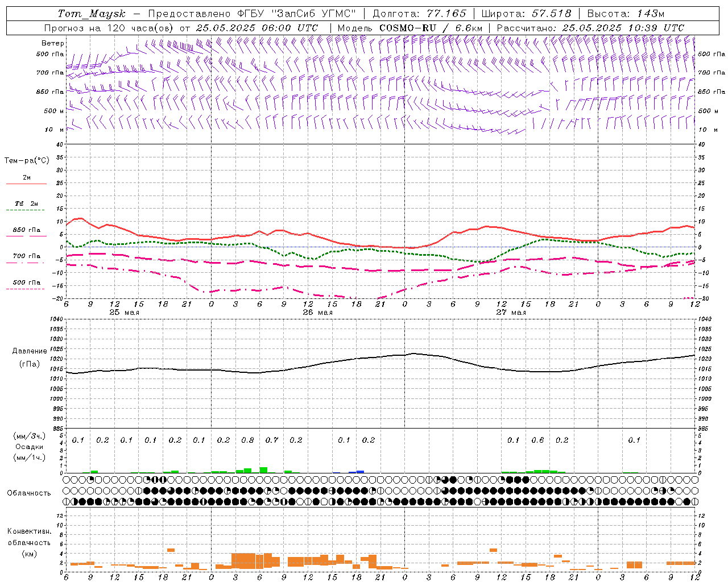The image size is (728, 582).
Task: Click the (мм/3ч.) precipitation unit label
Action: pyautogui.click(x=30, y=436)
